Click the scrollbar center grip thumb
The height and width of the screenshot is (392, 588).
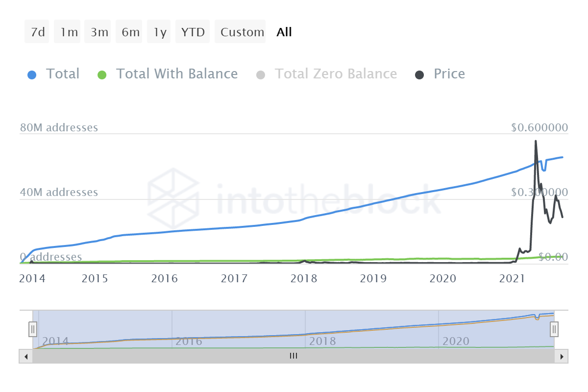pos(293,356)
